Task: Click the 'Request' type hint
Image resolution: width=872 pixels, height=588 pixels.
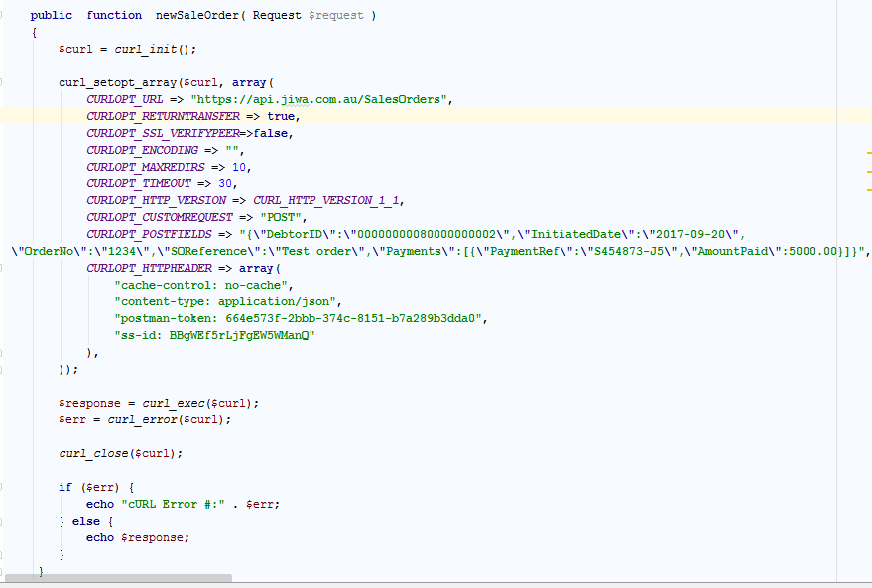Action: (277, 15)
